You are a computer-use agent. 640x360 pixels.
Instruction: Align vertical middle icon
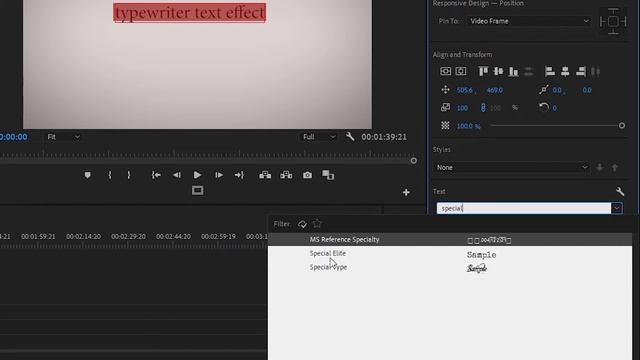point(498,71)
